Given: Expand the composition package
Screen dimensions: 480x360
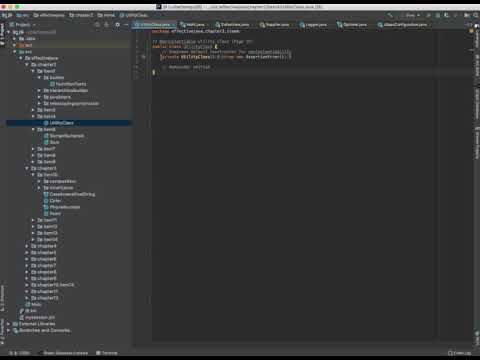Looking at the screenshot, I should click(39, 181).
